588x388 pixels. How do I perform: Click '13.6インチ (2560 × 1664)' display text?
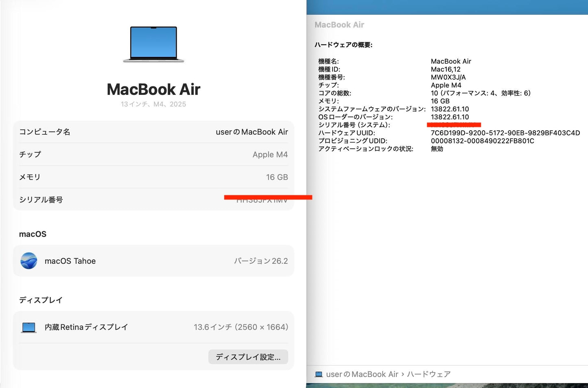[x=241, y=327]
